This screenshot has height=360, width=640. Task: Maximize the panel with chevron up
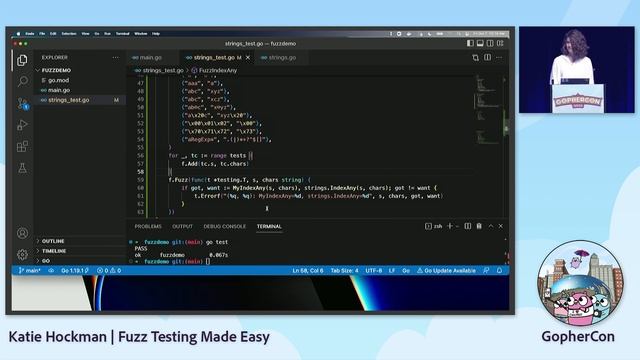click(491, 226)
